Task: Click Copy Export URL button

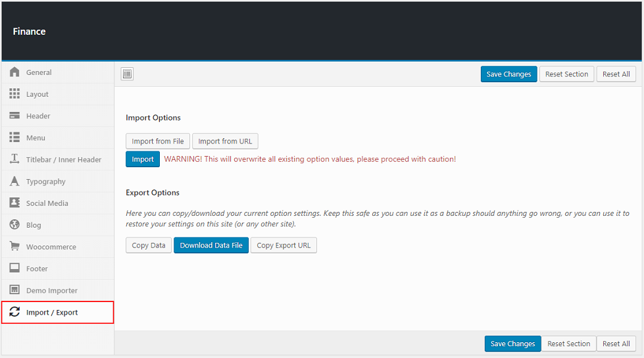Action: click(284, 245)
